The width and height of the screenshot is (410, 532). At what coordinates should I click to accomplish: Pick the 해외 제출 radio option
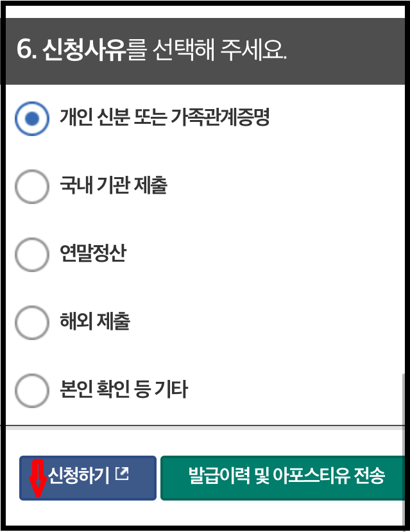(x=31, y=323)
